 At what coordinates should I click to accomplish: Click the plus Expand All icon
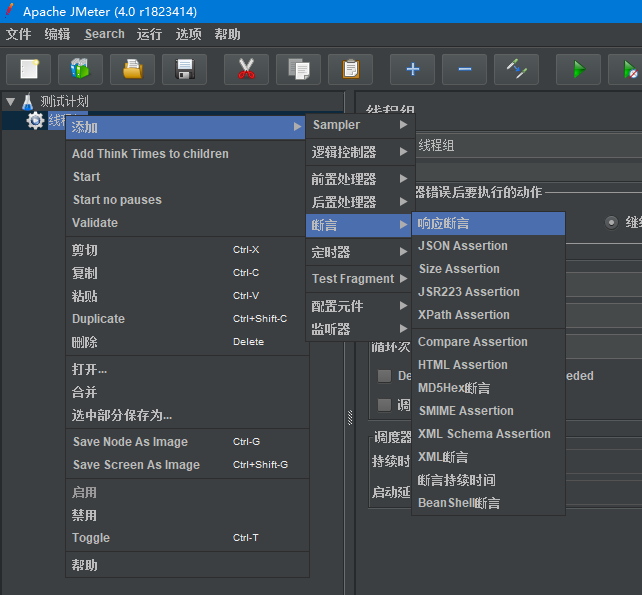pos(412,69)
